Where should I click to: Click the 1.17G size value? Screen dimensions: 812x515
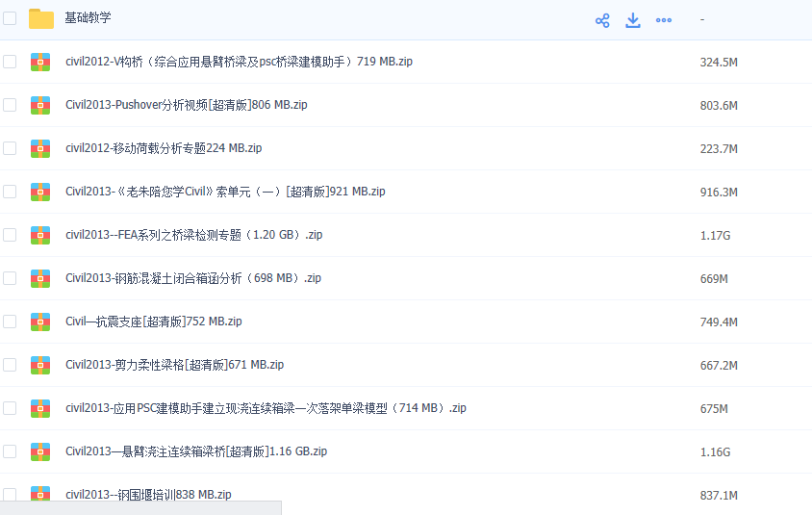tap(715, 236)
